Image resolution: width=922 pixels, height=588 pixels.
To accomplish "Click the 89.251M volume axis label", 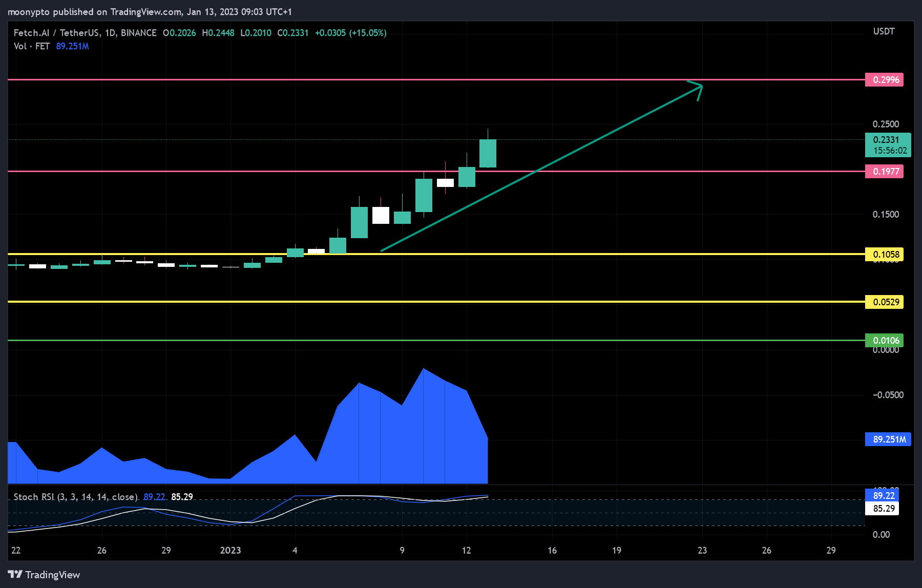I will click(x=888, y=439).
